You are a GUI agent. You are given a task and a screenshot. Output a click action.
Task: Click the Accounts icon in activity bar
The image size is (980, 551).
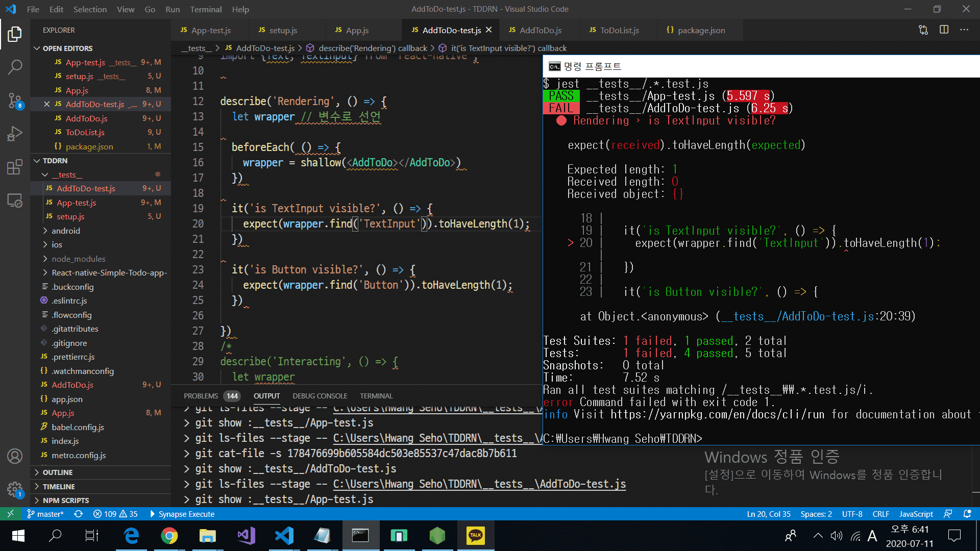pyautogui.click(x=15, y=456)
